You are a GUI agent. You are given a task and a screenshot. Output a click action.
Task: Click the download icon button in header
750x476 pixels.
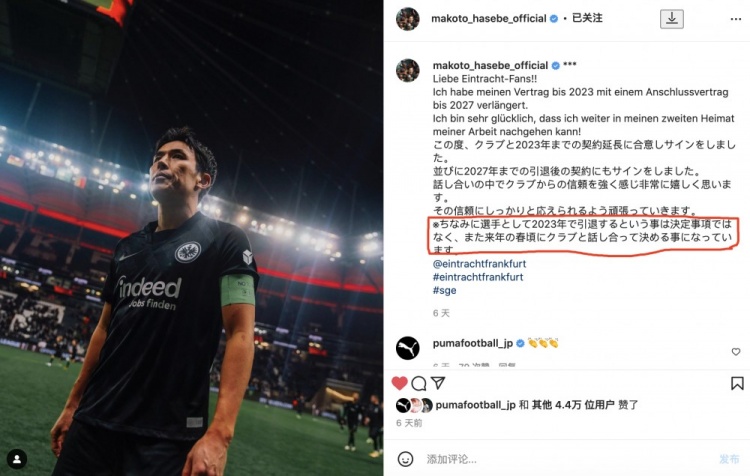tap(672, 19)
